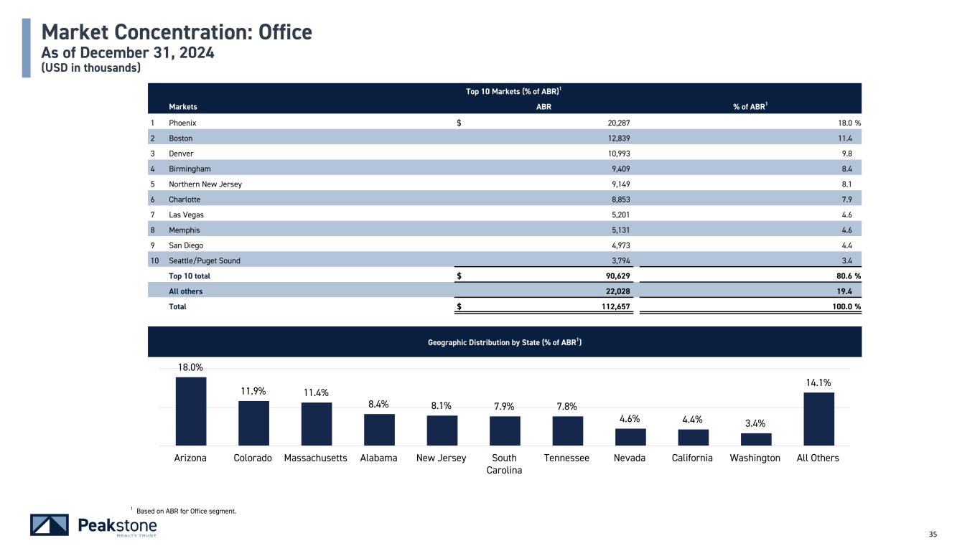Select the Colorado bar in the chart
This screenshot has height=551, width=980.
click(253, 423)
